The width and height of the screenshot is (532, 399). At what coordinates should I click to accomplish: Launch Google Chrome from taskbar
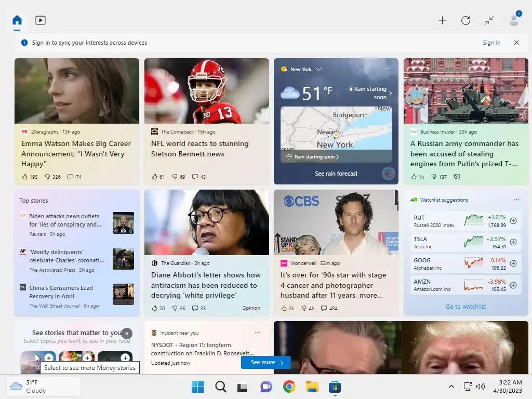pyautogui.click(x=289, y=387)
